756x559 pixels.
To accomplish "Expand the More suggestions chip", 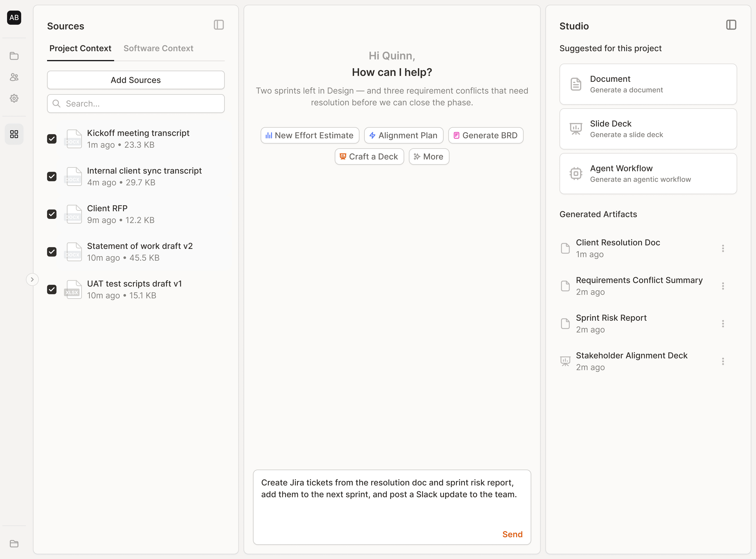I will [428, 157].
